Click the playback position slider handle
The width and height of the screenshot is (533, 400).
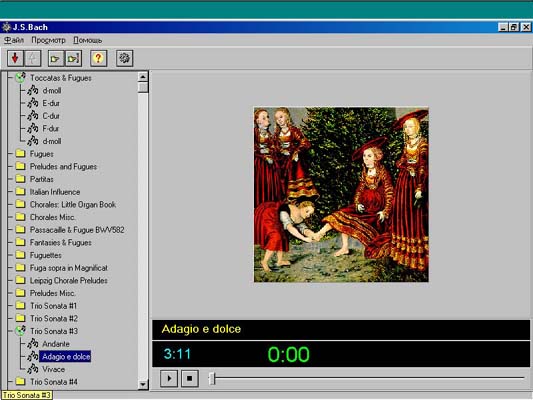point(212,378)
